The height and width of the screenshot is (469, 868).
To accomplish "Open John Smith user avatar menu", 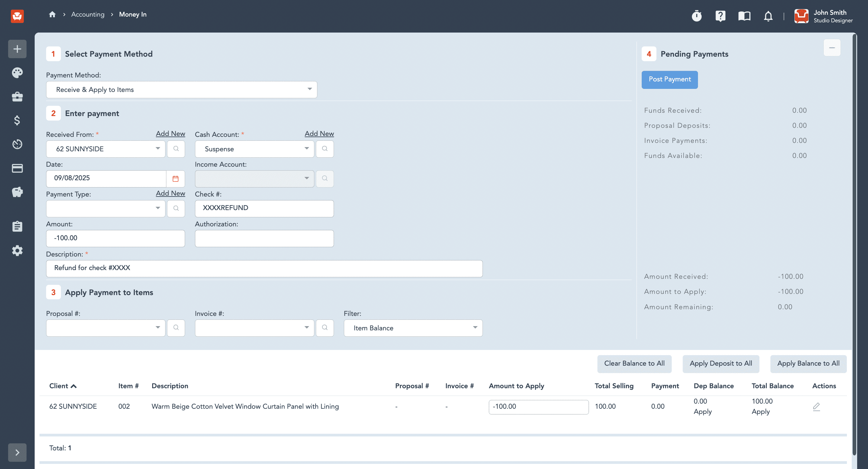I will click(x=801, y=16).
